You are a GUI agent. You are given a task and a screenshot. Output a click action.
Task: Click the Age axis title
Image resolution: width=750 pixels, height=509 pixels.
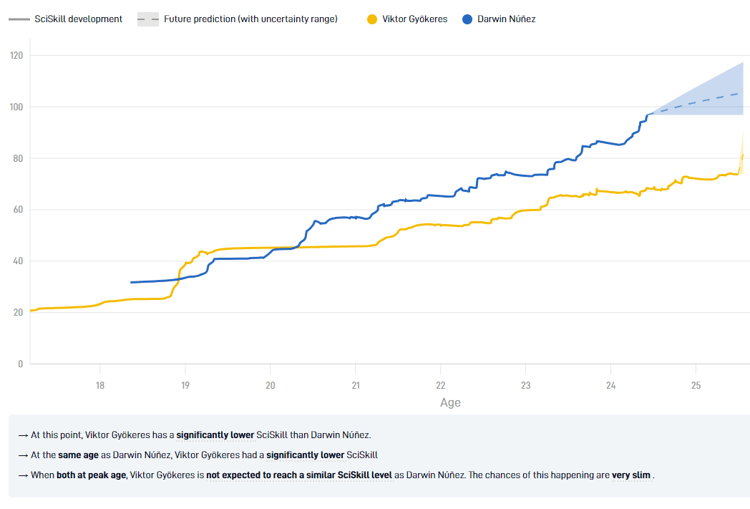pos(450,403)
